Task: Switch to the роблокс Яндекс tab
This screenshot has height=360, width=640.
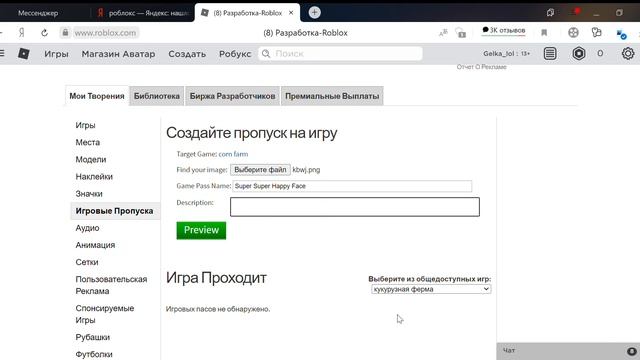Action: click(x=143, y=13)
